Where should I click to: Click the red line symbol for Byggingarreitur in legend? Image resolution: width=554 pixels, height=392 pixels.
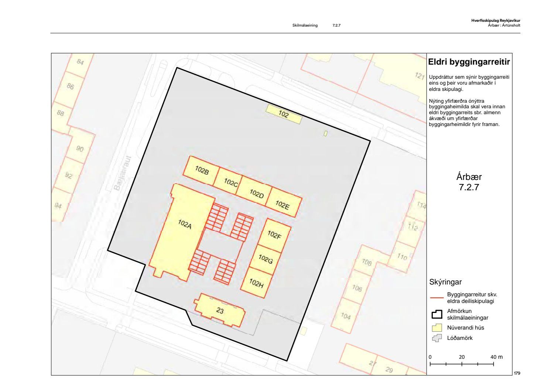(437, 297)
